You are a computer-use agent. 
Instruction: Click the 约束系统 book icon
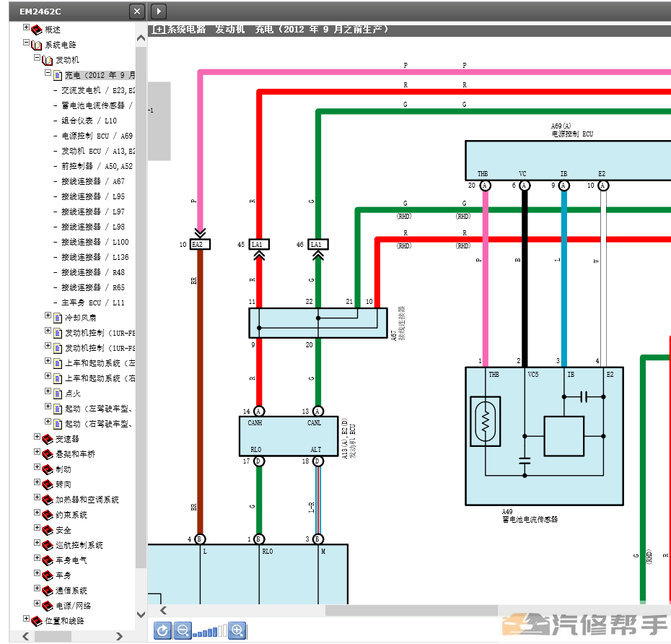click(48, 515)
